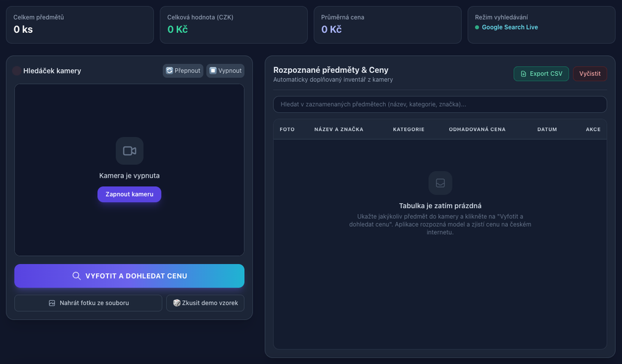Click the Tabulka je zatím prázdná message

[440, 206]
